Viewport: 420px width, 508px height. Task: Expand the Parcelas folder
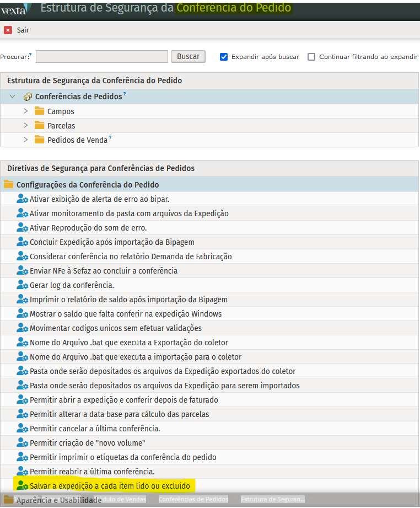coord(25,126)
